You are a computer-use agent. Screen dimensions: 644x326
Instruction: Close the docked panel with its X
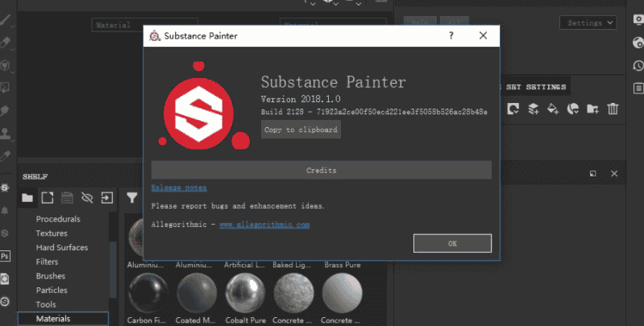coord(614,173)
